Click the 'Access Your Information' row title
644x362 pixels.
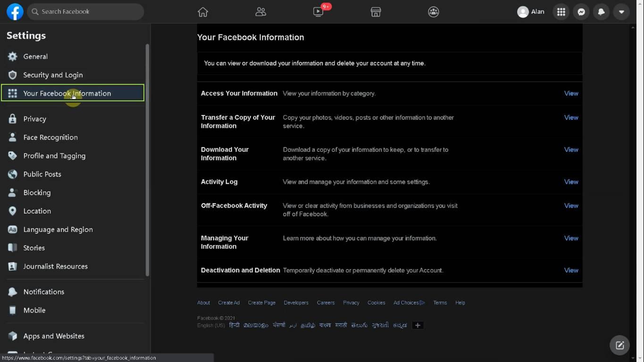(239, 93)
